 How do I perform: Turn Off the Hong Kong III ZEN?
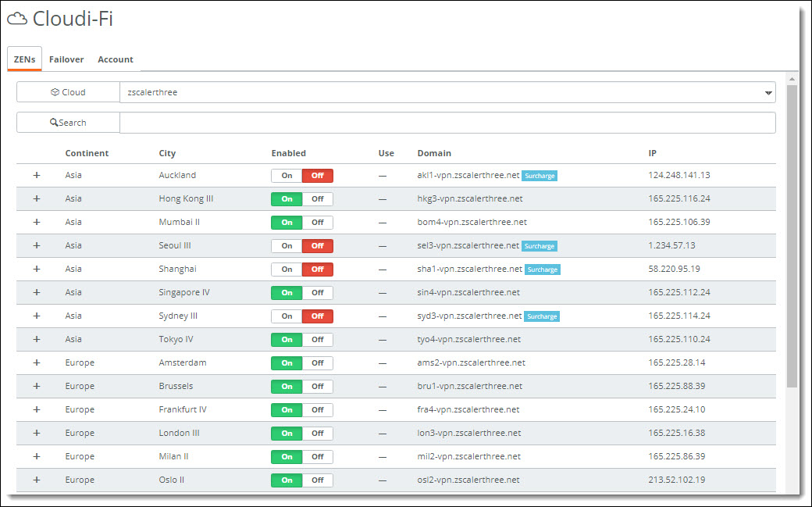pos(318,199)
